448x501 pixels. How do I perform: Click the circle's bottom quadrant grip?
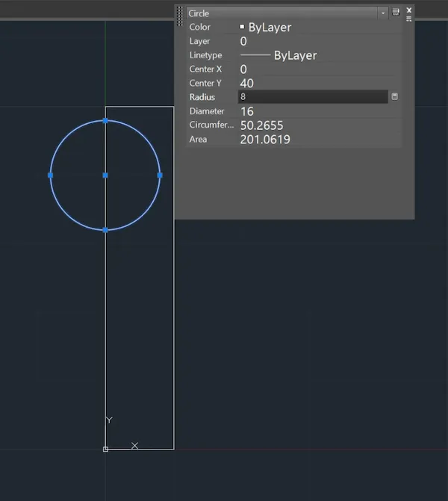[105, 230]
